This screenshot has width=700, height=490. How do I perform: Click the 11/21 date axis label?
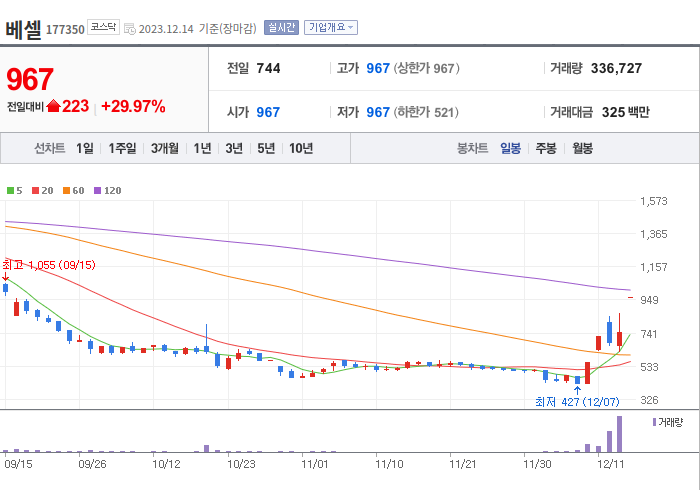[x=463, y=464]
